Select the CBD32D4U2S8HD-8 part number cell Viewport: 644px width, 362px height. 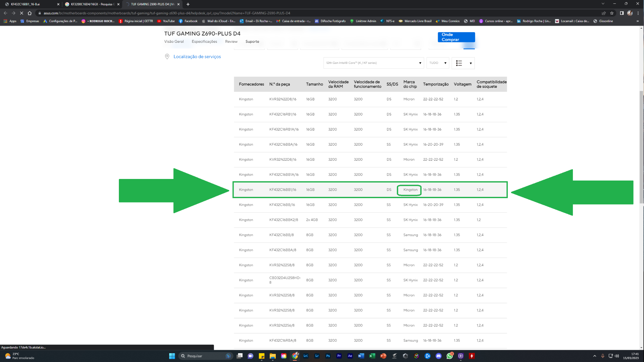[x=285, y=280]
